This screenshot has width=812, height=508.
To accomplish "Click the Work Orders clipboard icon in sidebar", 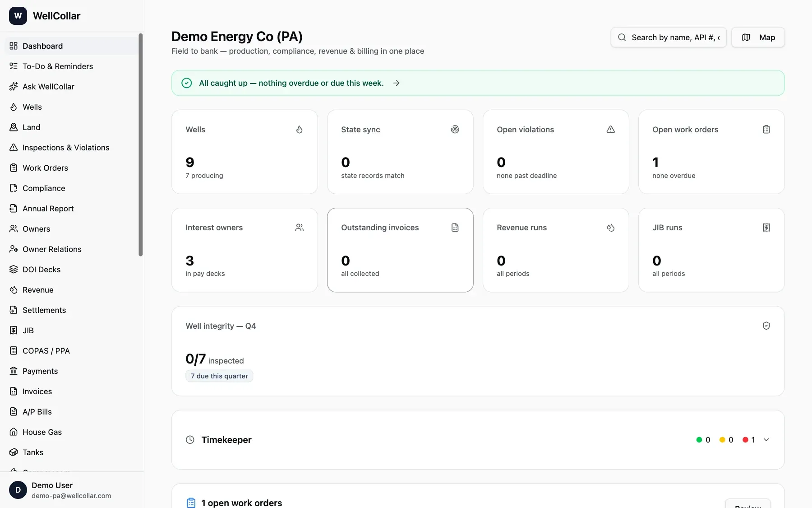I will (14, 168).
